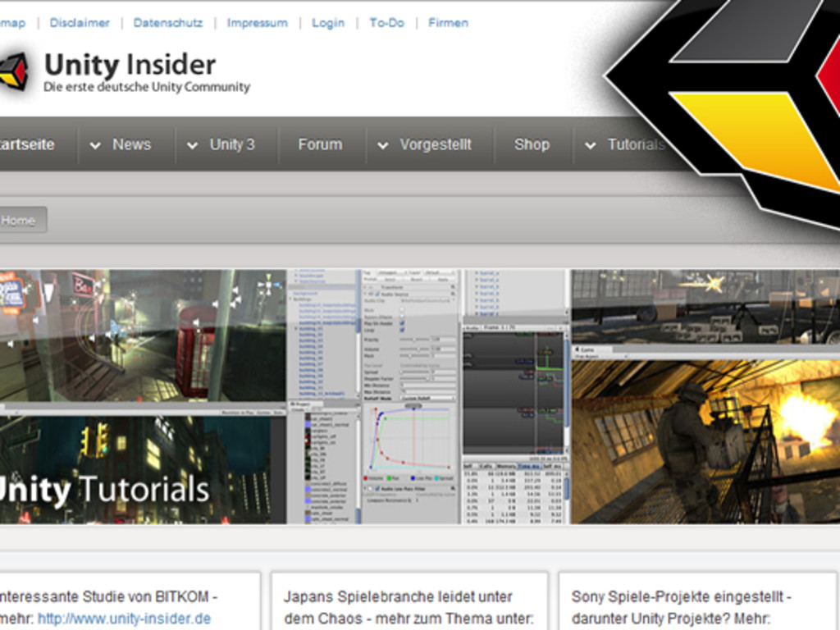Click the Japans Spielebranche news text
This screenshot has height=630, width=840.
[x=409, y=608]
